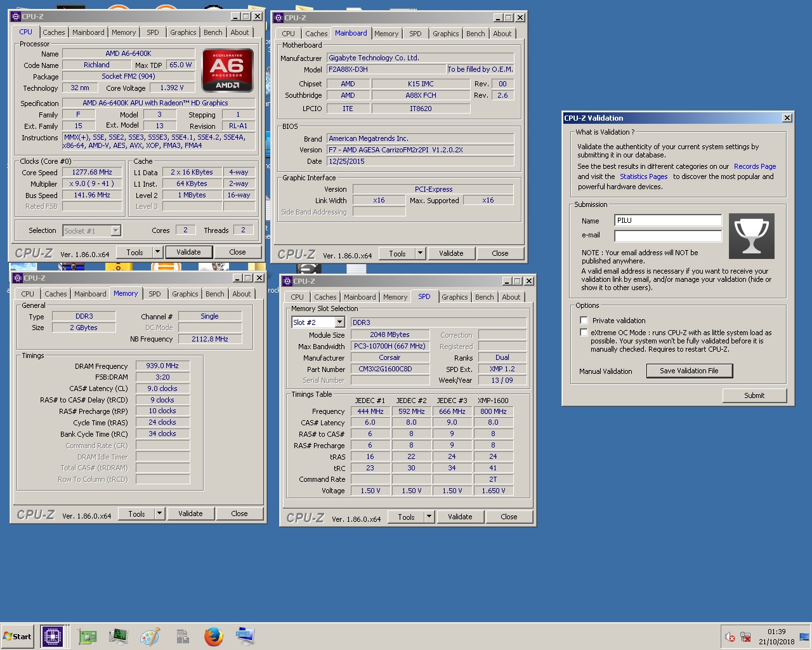812x650 pixels.
Task: Expand Tools dropdown arrow in Memory window
Action: click(x=159, y=514)
